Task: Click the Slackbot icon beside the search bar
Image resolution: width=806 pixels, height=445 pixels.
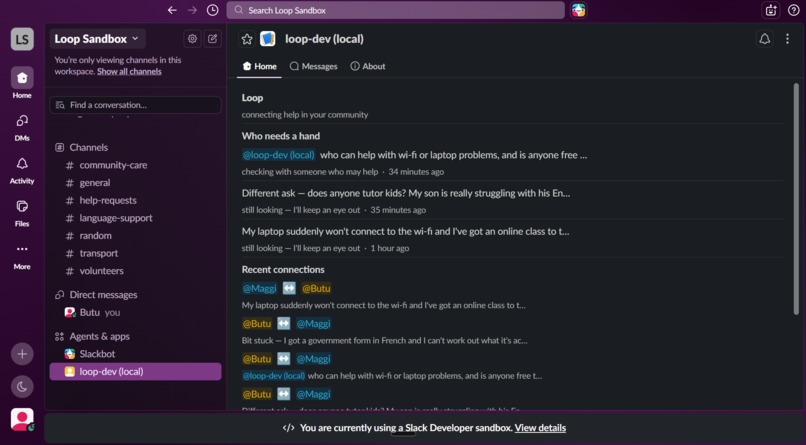Action: (578, 10)
